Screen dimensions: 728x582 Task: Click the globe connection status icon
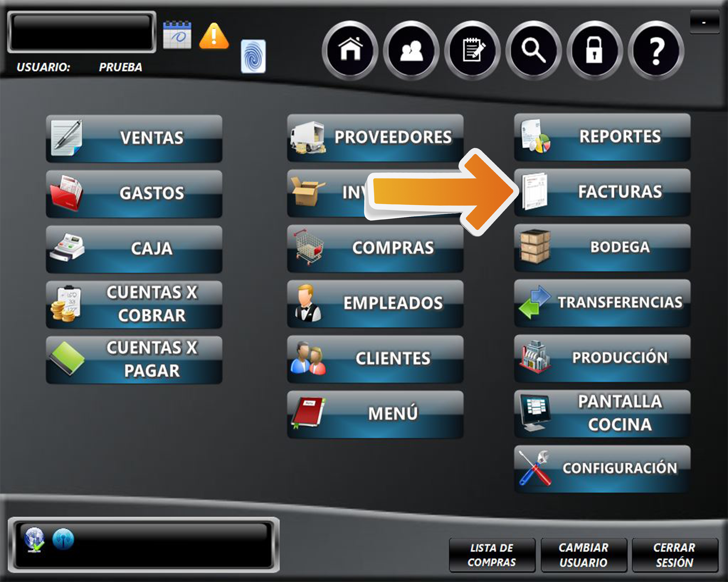tap(34, 540)
